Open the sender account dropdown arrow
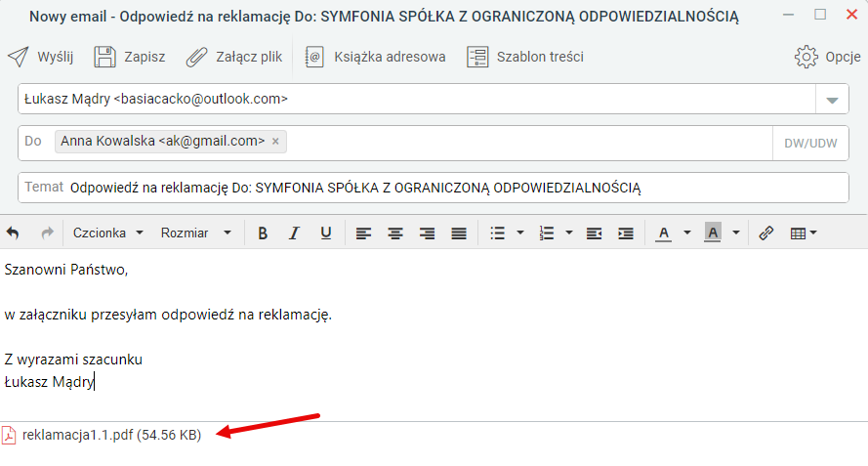The height and width of the screenshot is (466, 868). (x=832, y=100)
